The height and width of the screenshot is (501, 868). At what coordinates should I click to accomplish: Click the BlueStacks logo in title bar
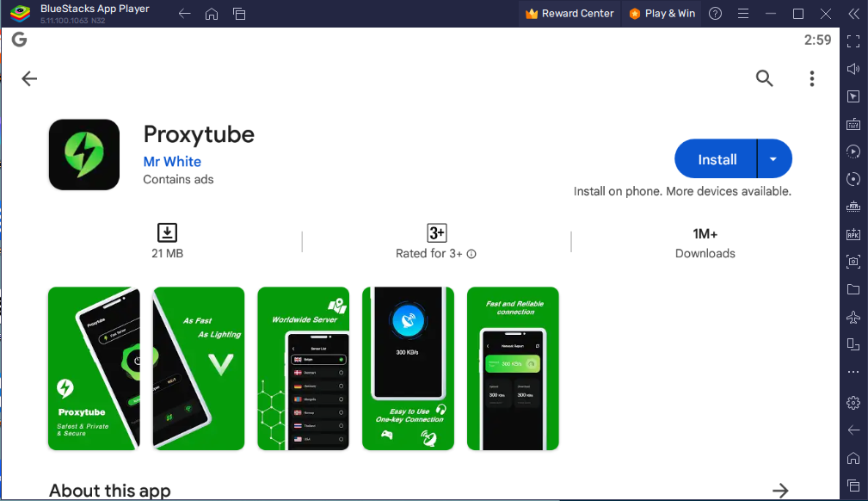[x=20, y=13]
